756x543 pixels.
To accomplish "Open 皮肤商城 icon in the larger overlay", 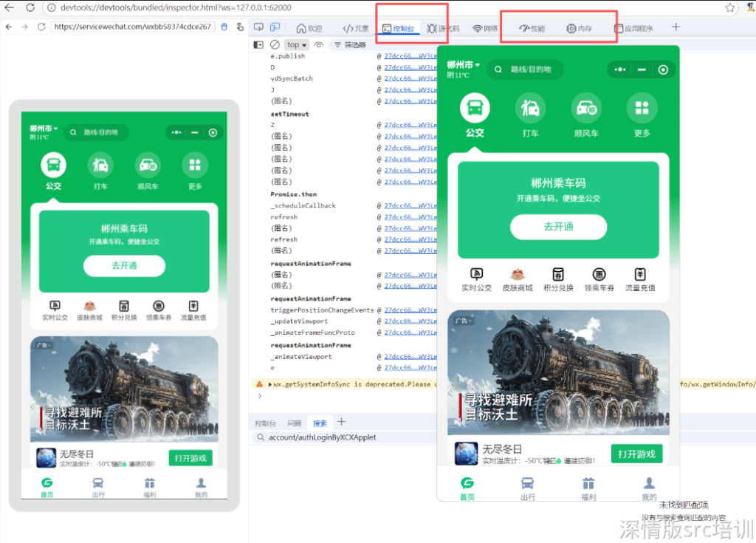I will pos(518,274).
